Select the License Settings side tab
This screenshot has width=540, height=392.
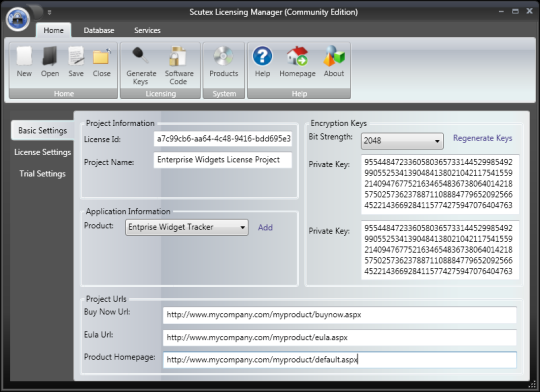[x=42, y=152]
